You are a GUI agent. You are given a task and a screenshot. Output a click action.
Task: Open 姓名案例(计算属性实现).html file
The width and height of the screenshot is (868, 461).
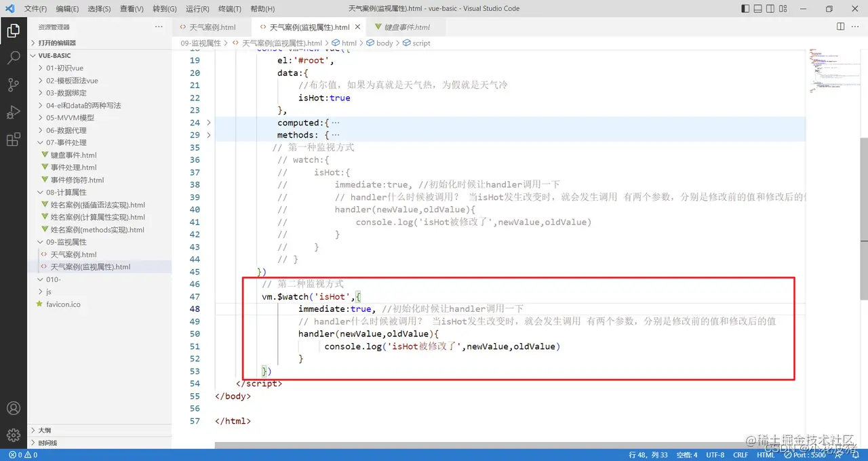[x=99, y=217]
